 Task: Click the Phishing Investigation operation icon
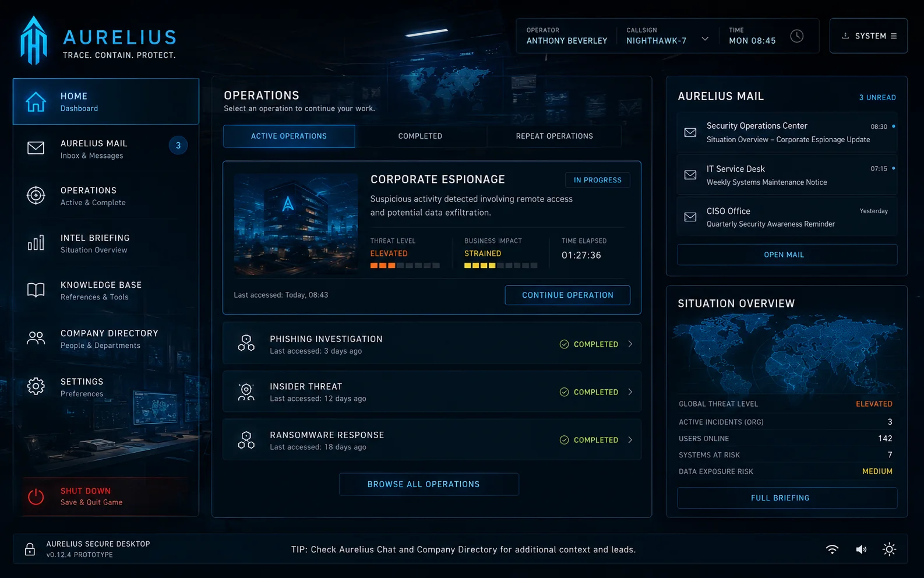click(246, 343)
